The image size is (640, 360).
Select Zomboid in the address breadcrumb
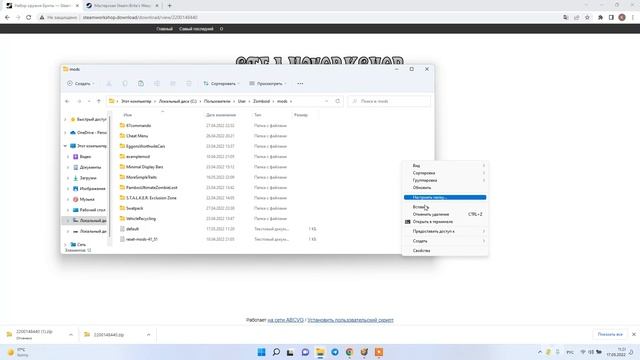click(261, 101)
